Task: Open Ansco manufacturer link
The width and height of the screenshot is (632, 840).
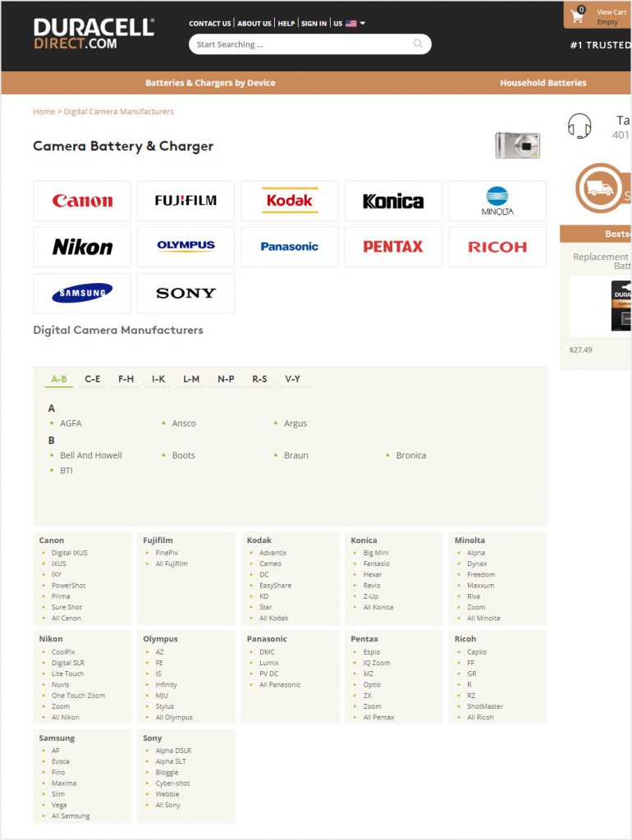Action: click(x=184, y=423)
